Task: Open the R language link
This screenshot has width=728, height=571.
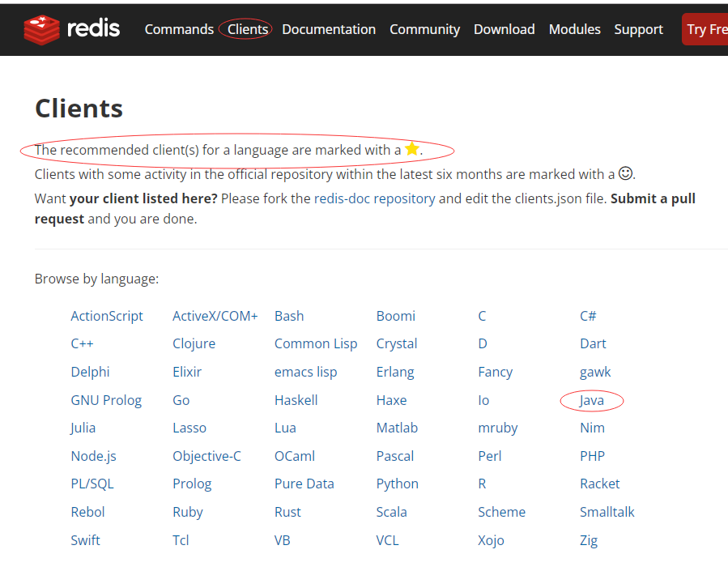Action: (482, 484)
